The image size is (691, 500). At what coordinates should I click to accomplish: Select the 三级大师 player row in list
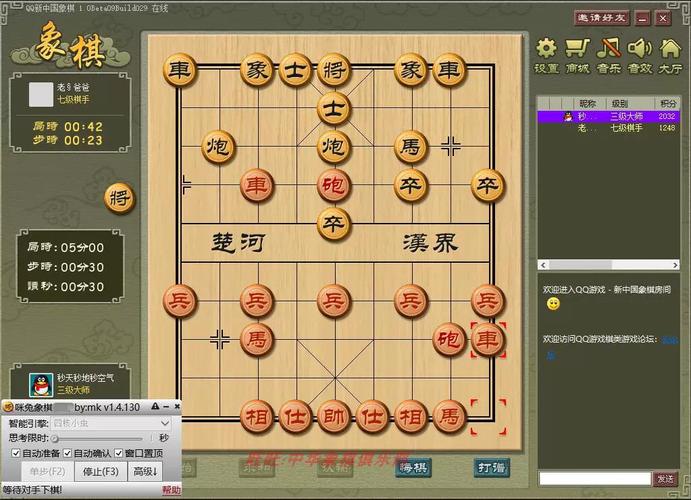[610, 116]
